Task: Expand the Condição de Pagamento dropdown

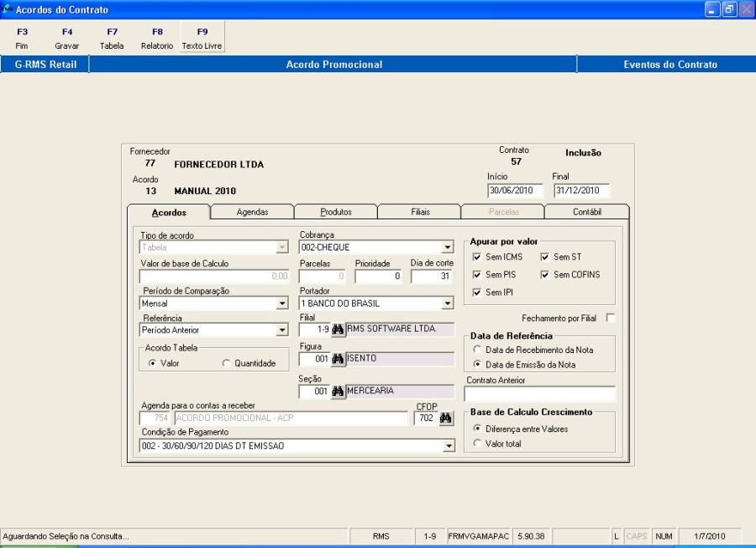Action: (x=448, y=446)
